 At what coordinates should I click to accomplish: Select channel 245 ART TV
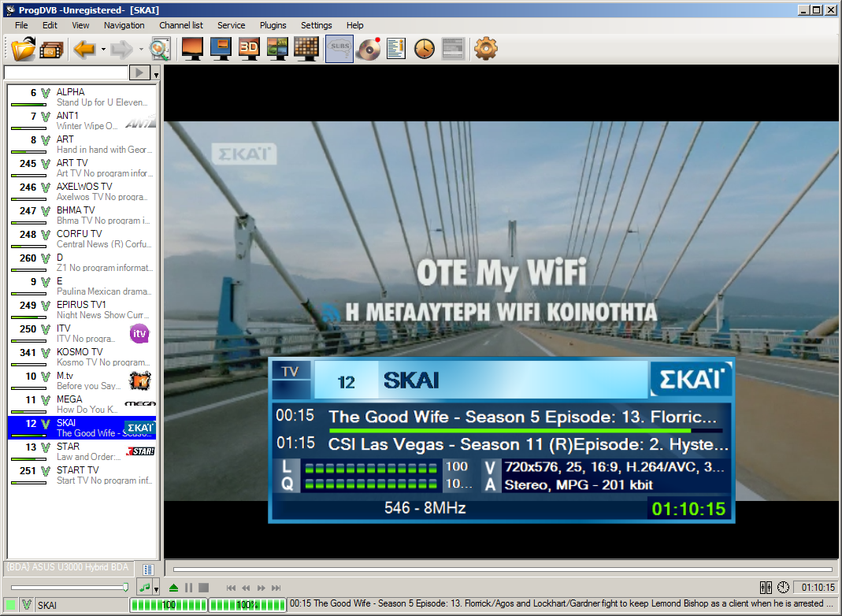(x=82, y=168)
